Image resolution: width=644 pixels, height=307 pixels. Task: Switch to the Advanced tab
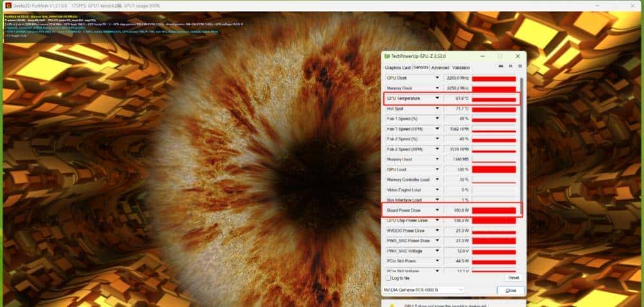click(x=440, y=68)
